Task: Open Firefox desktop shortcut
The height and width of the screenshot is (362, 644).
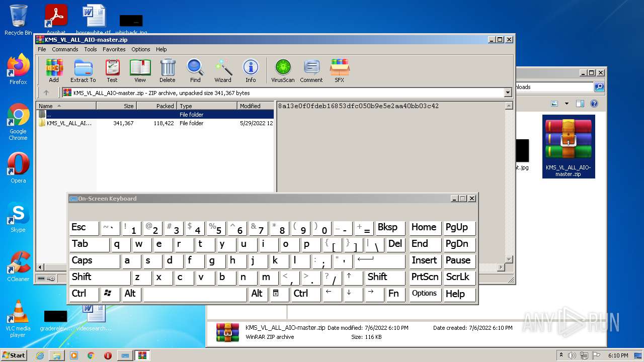Action: [x=18, y=69]
